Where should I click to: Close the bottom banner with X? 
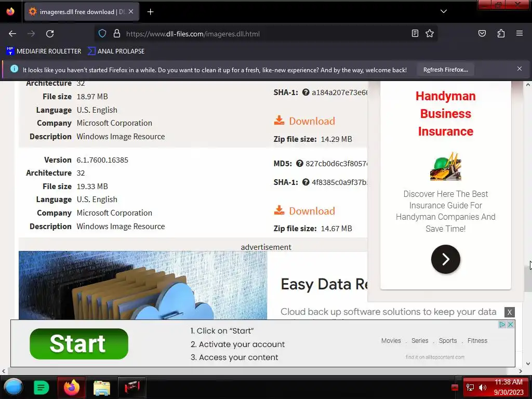tap(509, 312)
